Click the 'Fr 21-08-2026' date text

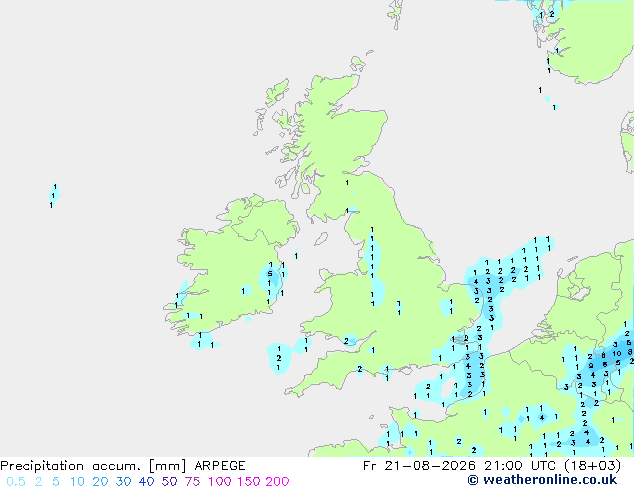419,466
